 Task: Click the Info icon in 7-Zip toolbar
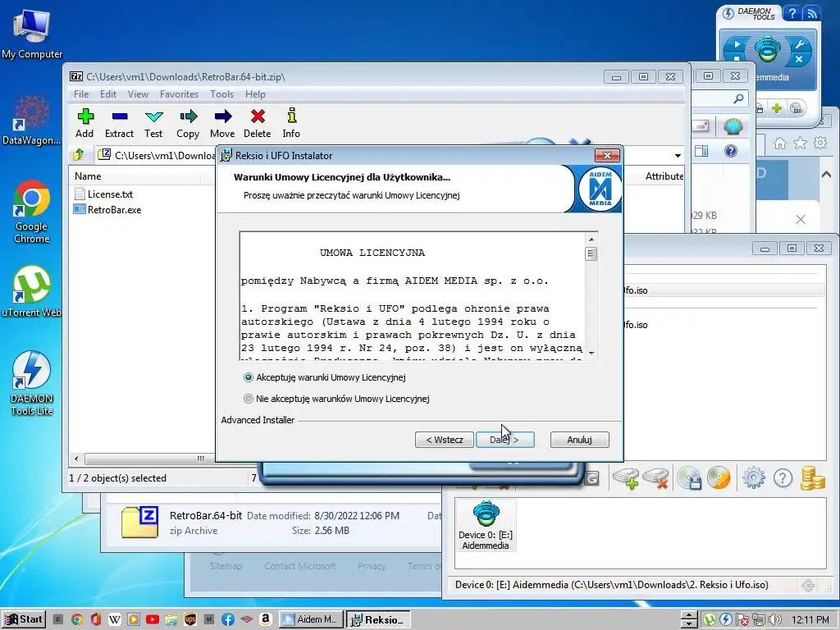291,115
